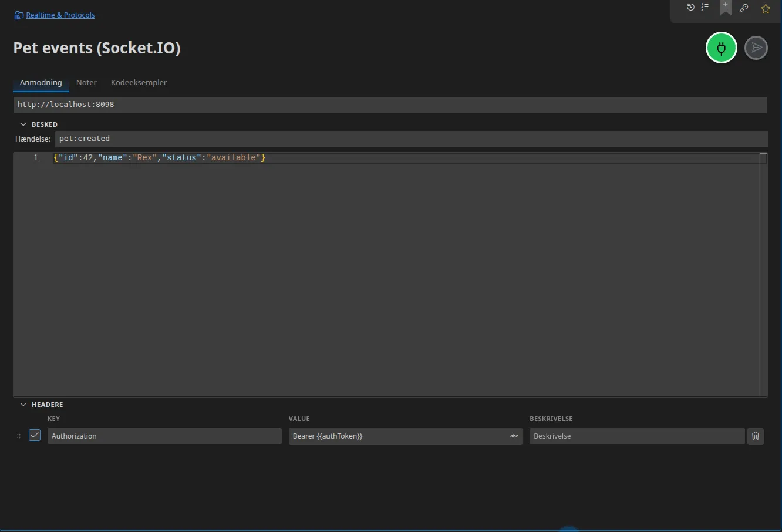782x532 pixels.
Task: Open the Kodeeksempler tab
Action: (139, 83)
